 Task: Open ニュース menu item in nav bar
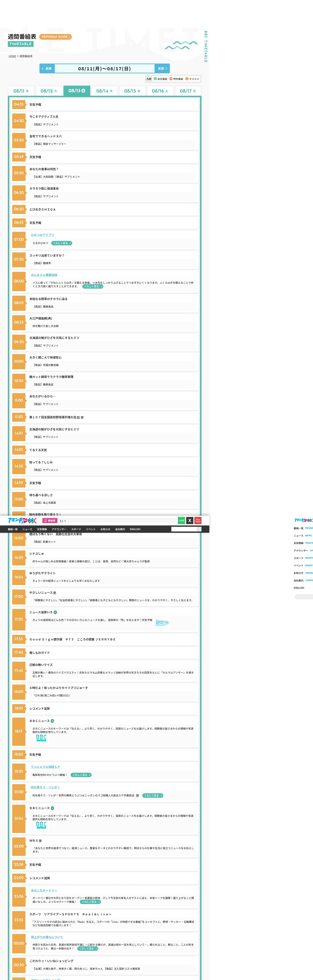pos(27,529)
